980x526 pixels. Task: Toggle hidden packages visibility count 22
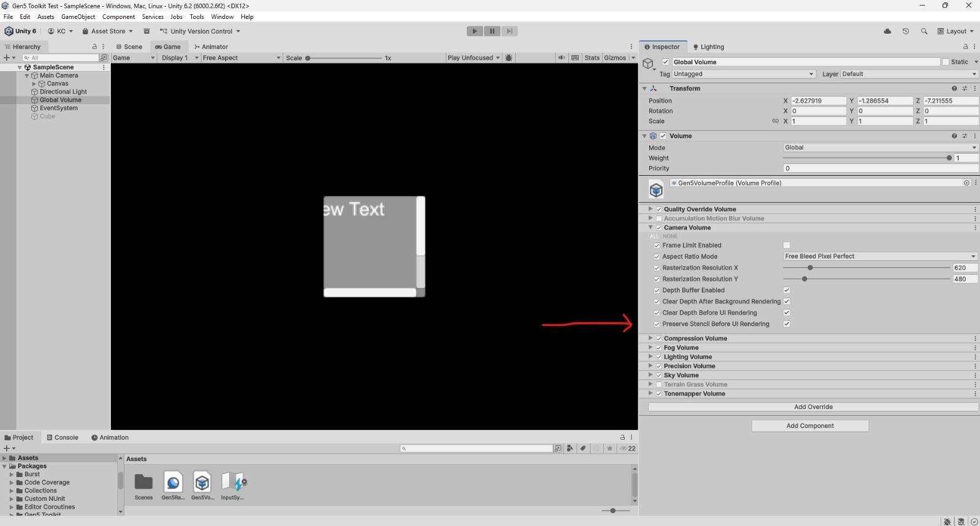[x=628, y=448]
